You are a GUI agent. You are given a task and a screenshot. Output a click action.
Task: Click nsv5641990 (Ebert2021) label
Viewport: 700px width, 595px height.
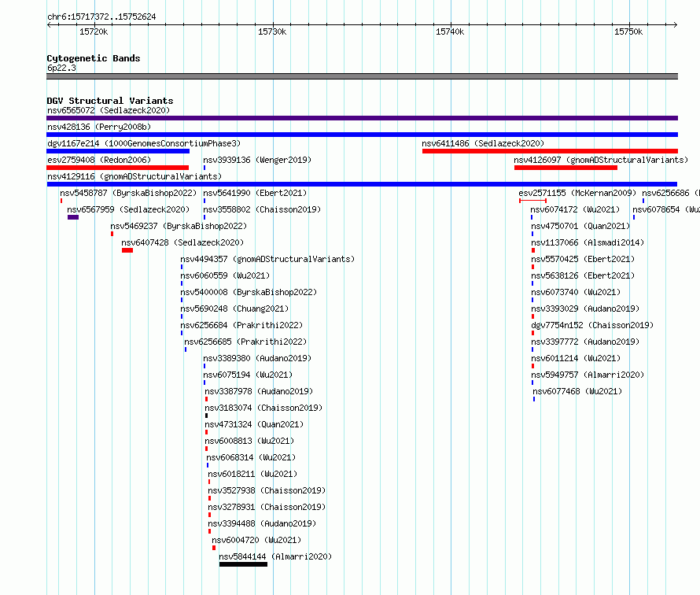[x=255, y=193]
